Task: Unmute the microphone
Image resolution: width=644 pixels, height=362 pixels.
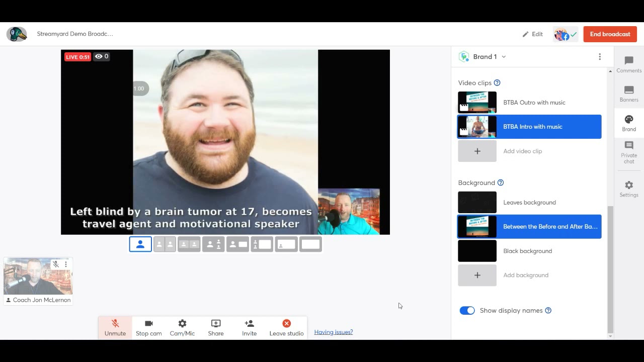Action: coord(115,328)
